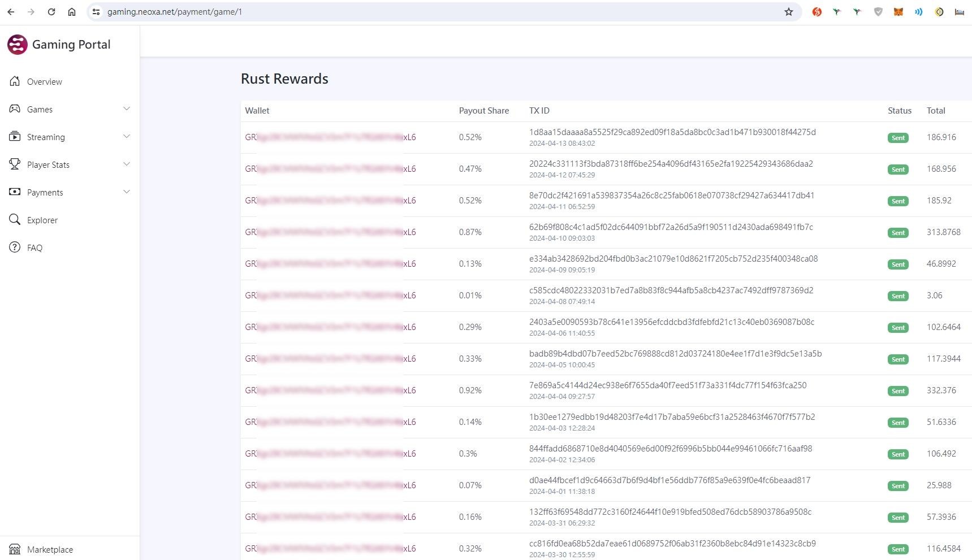
Task: Open the FAQ menu label
Action: click(x=34, y=248)
